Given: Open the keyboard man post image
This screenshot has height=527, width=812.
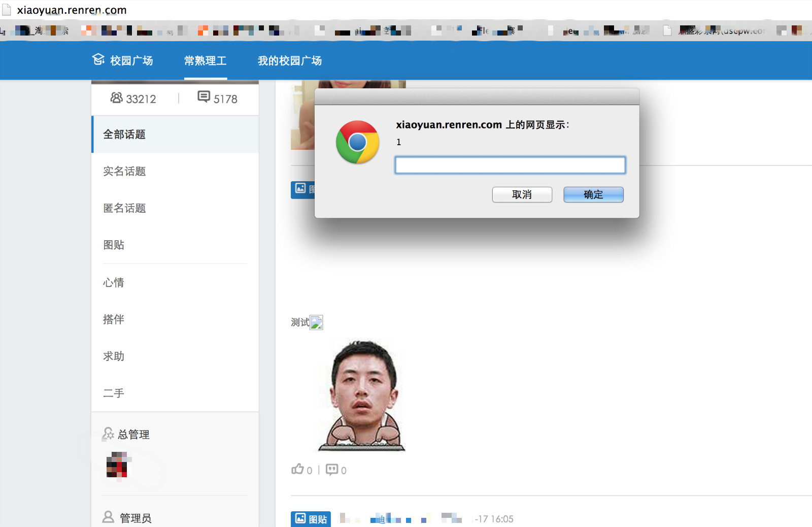Looking at the screenshot, I should tap(362, 396).
